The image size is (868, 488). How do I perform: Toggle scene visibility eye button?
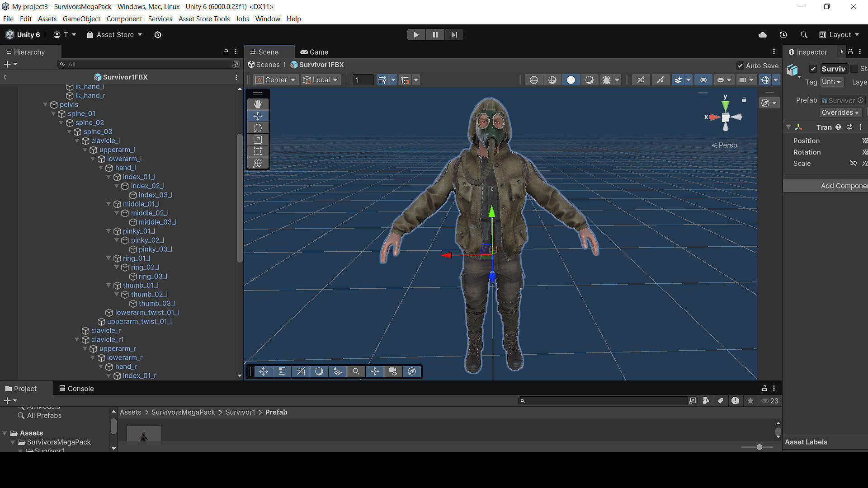(703, 80)
